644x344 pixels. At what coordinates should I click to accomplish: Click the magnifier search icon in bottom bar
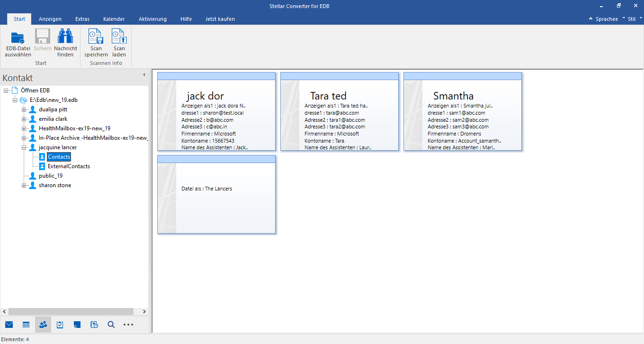point(111,325)
